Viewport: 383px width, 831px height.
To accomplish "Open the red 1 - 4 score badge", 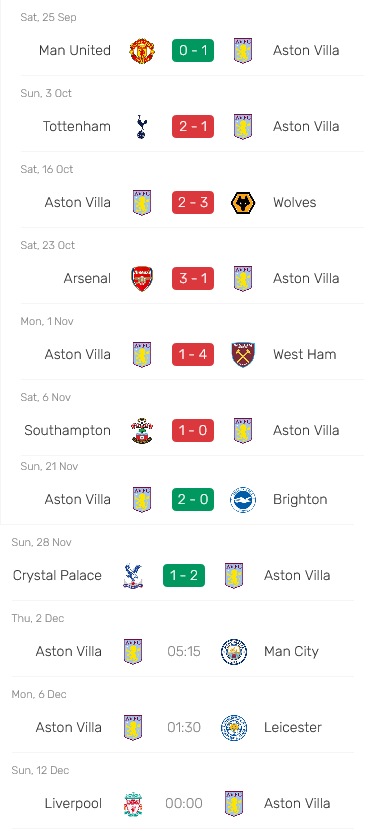I will click(x=193, y=355).
